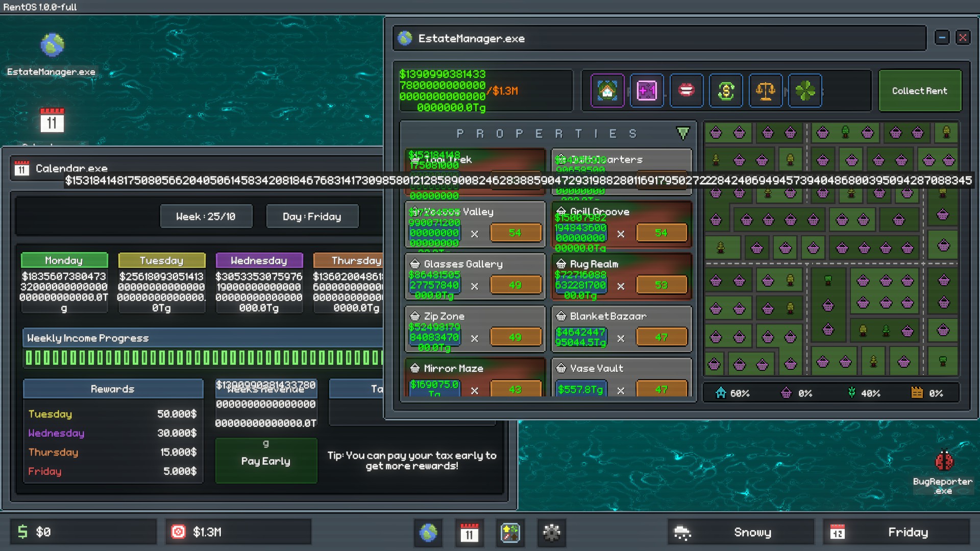Open the EstateManager.exe desktop shortcut
980x551 pixels.
[52, 46]
